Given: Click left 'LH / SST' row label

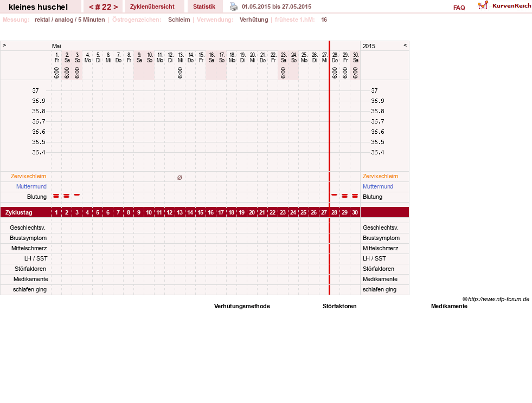Looking at the screenshot, I should (36, 258).
